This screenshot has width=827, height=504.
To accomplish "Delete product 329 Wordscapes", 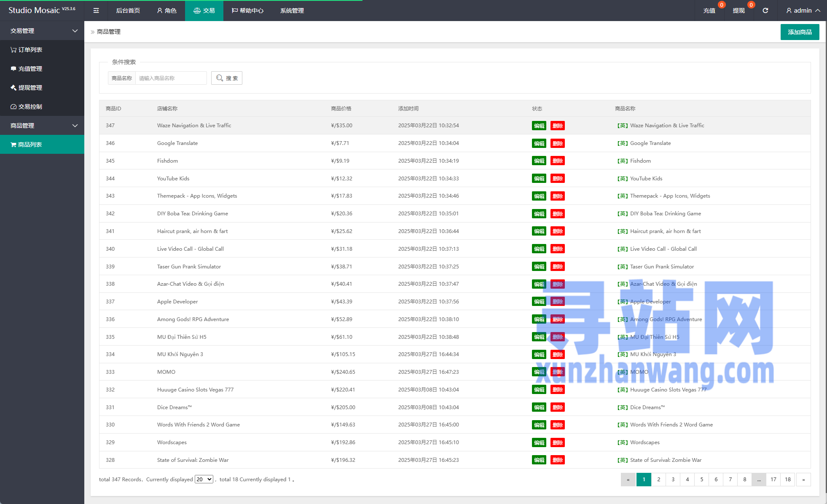I will pyautogui.click(x=558, y=442).
